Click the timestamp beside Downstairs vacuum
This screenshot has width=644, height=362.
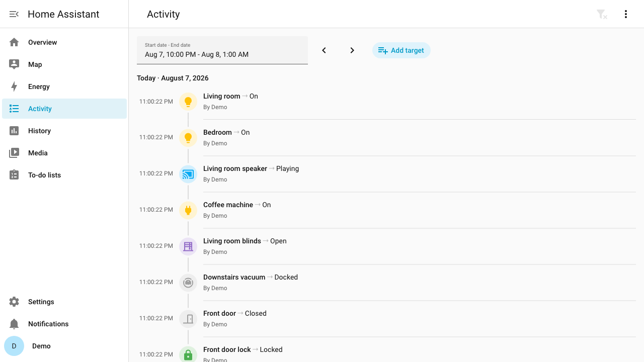click(x=156, y=282)
